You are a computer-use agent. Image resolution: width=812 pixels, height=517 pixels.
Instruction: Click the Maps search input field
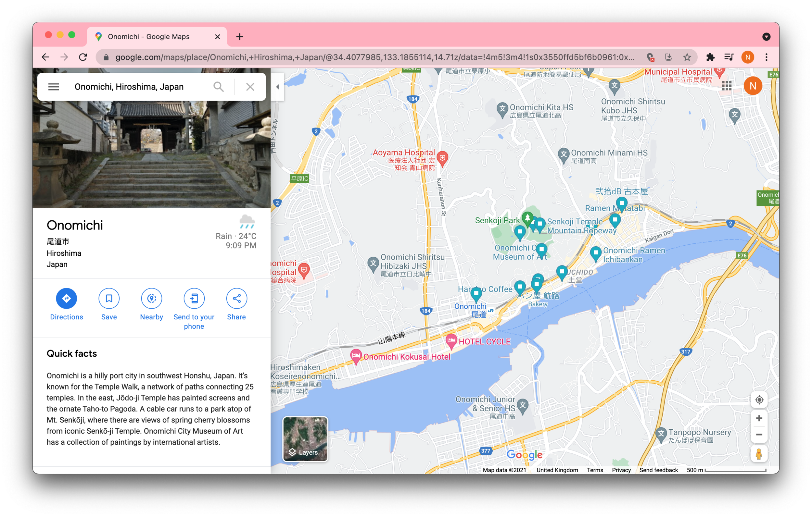point(140,87)
